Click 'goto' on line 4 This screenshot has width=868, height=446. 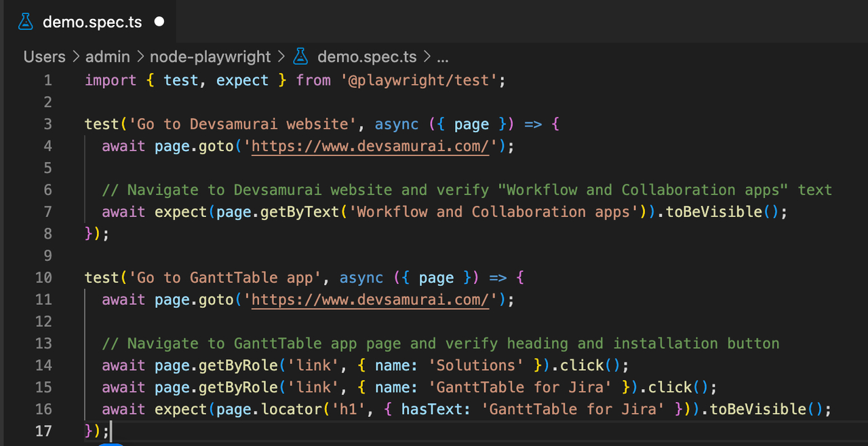click(x=216, y=146)
